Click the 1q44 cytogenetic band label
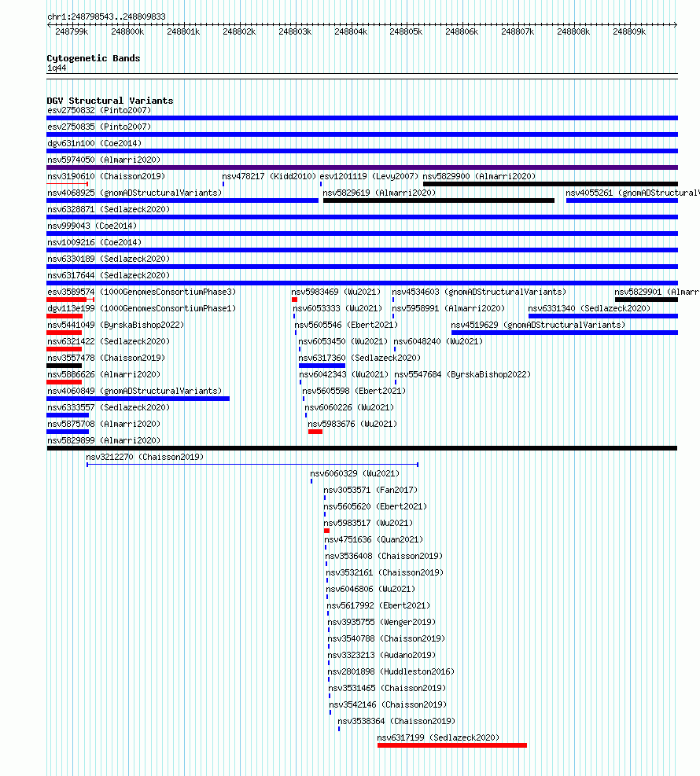 point(57,68)
